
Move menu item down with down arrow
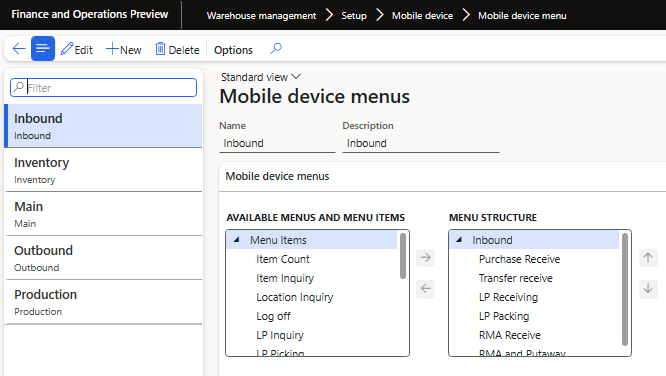point(648,289)
